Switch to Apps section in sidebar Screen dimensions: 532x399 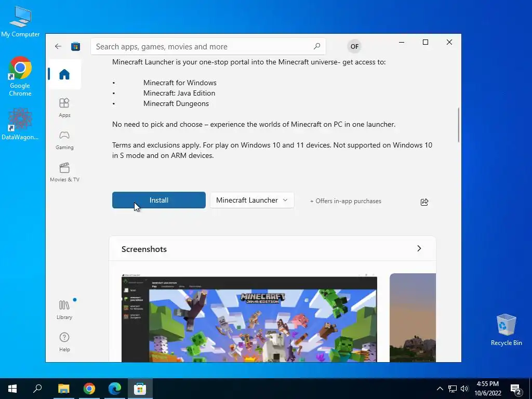64,108
